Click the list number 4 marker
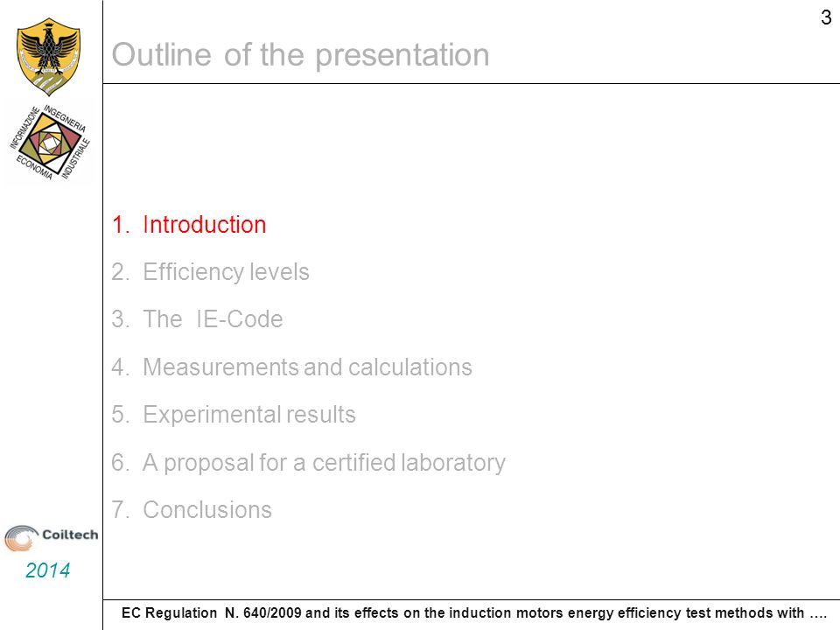Viewport: 840px width, 630px height. [121, 367]
